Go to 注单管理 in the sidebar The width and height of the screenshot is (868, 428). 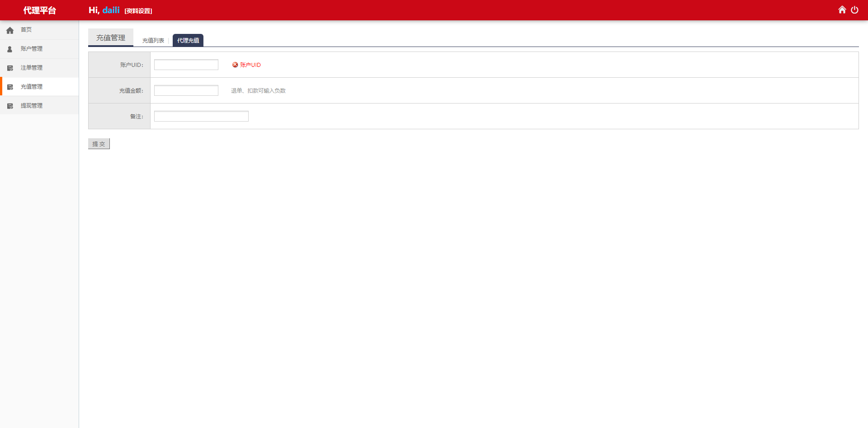pyautogui.click(x=39, y=68)
